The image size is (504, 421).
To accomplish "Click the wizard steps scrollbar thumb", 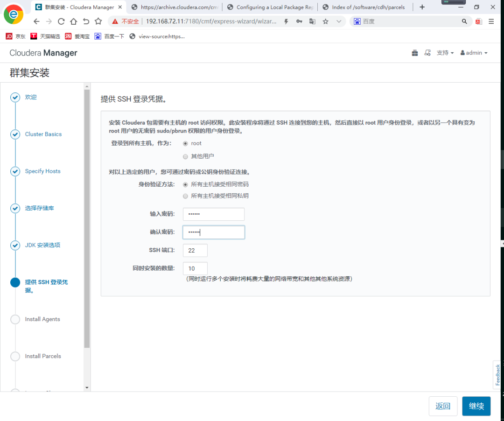I will (87, 218).
